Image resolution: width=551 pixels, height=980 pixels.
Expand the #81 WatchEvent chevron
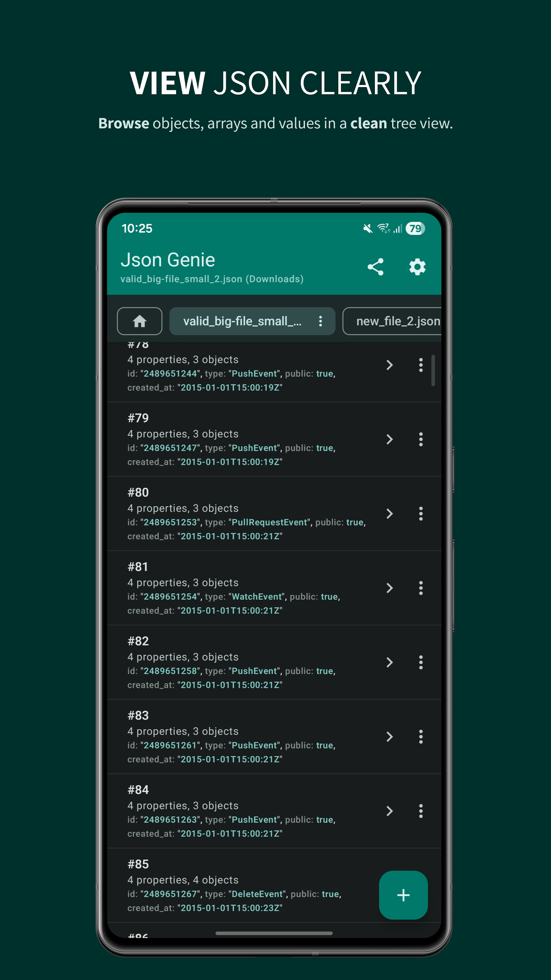tap(389, 588)
